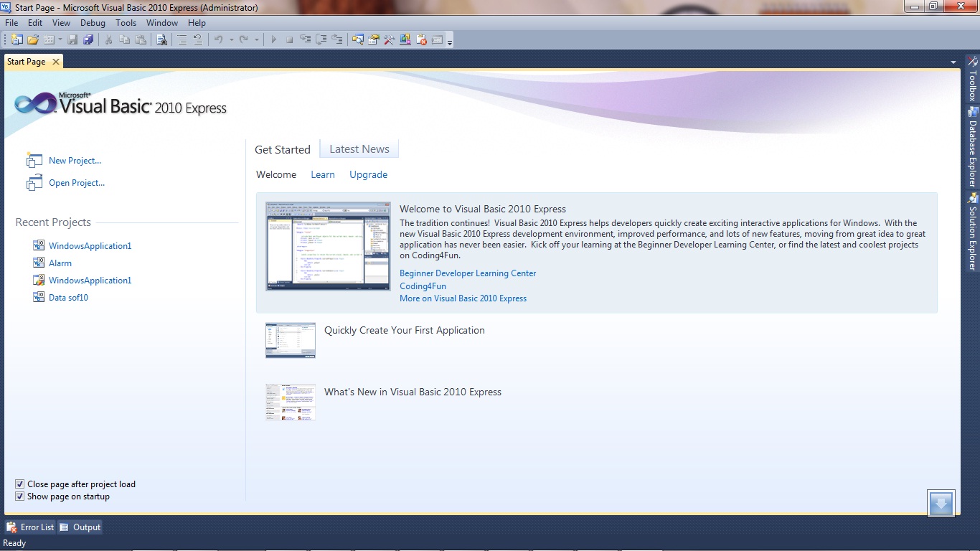Click the Coding4Fun link
Image resolution: width=980 pixels, height=551 pixels.
pyautogui.click(x=423, y=286)
